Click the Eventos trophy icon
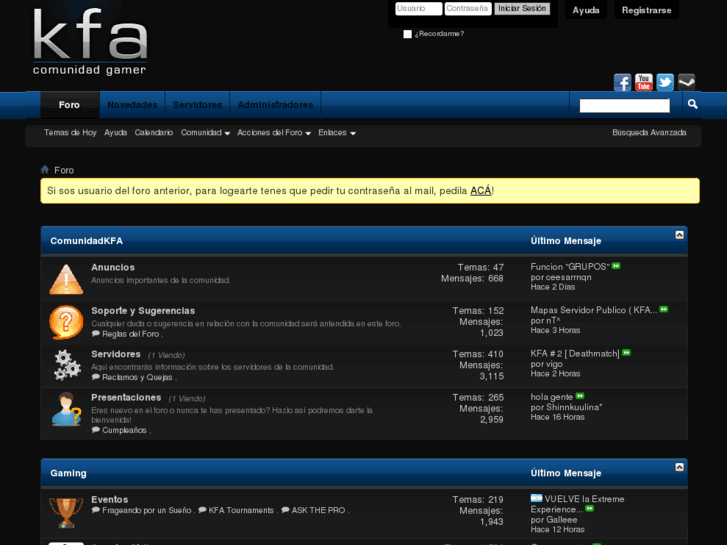Image resolution: width=727 pixels, height=545 pixels. tap(66, 513)
